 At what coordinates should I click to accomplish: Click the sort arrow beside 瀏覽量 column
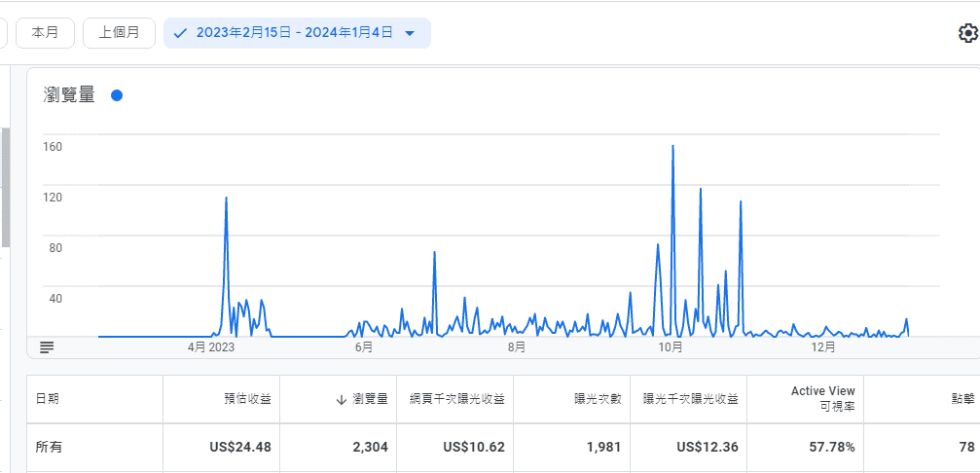(342, 399)
